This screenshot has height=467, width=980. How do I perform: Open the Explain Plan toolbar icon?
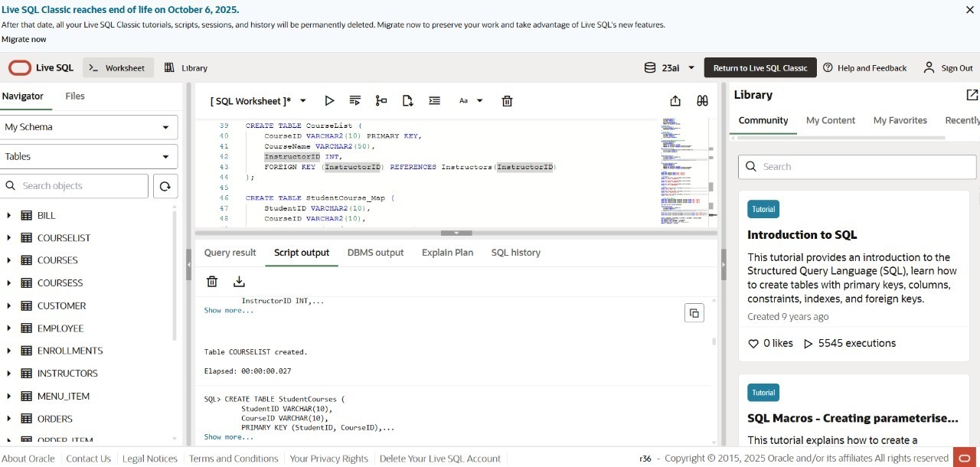click(x=381, y=100)
